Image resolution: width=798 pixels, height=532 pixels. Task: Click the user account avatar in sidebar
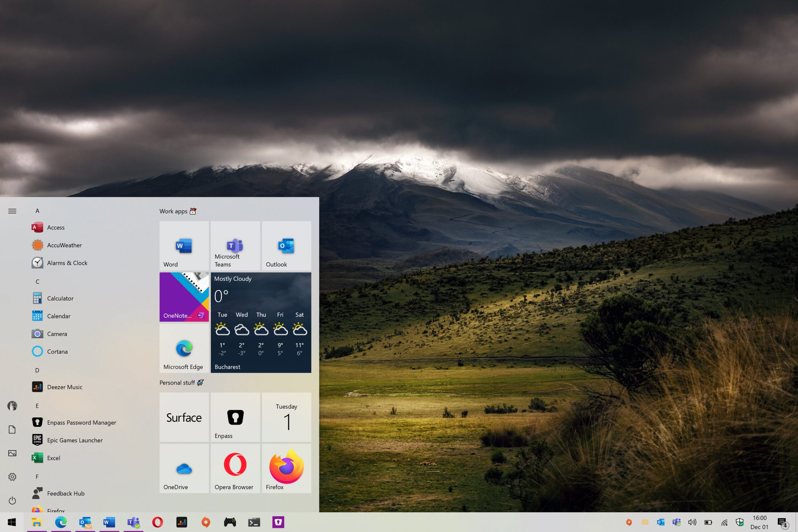coord(12,406)
